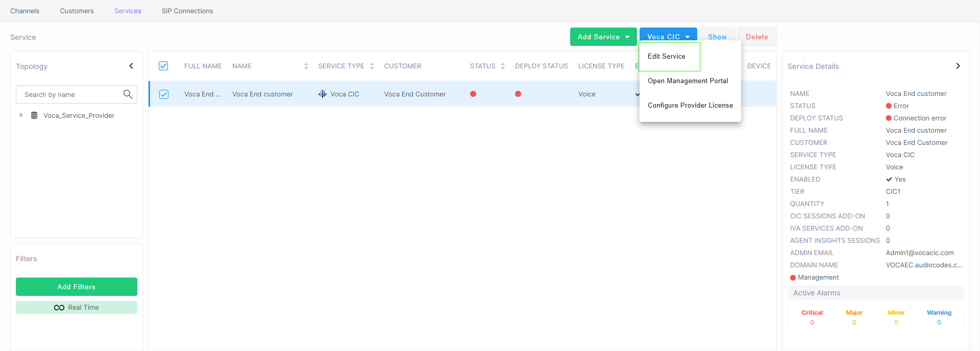Click the Delete button
The height and width of the screenshot is (351, 980).
[x=756, y=37]
